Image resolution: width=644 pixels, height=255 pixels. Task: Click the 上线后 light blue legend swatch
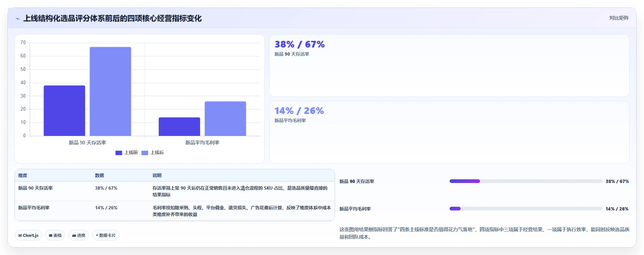point(145,153)
